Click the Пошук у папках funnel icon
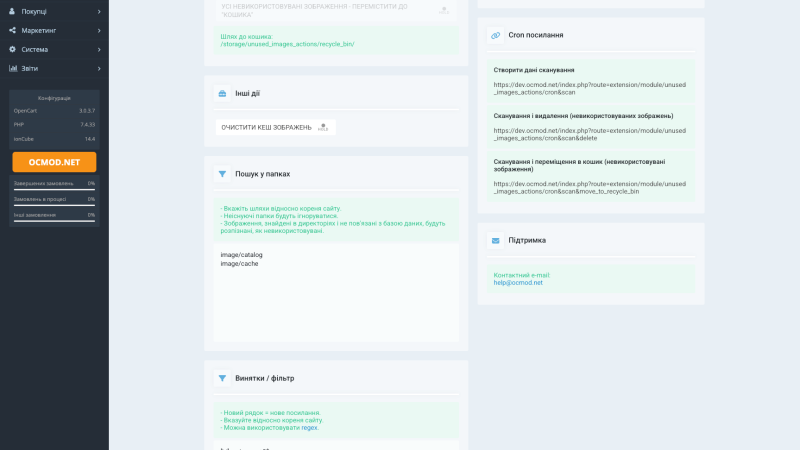The width and height of the screenshot is (800, 450). [x=222, y=174]
